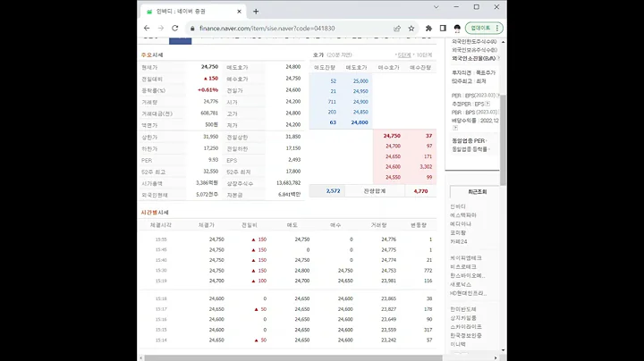Click the page vertical scrollbar thumb
This screenshot has width=644, height=361.
(503, 139)
